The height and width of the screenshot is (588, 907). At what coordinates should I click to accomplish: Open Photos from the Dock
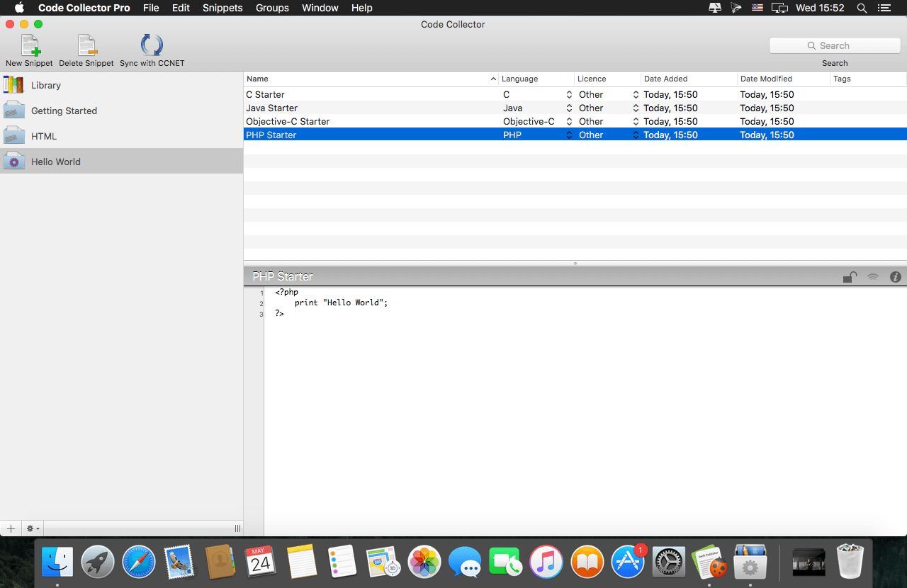[424, 562]
